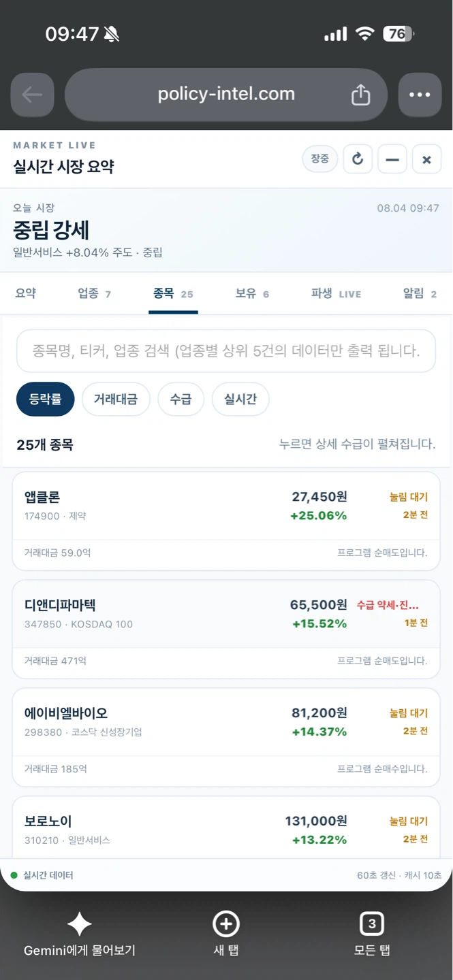Select the 수급 chip button
Viewport: 453px width, 980px height.
point(181,399)
